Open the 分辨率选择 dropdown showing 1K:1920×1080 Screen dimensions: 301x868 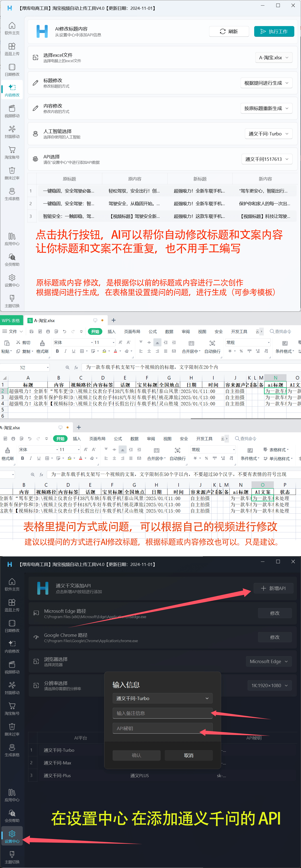point(269,685)
